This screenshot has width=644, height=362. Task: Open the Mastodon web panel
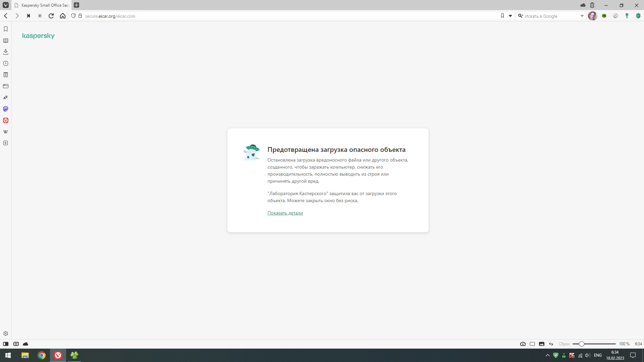[6, 109]
